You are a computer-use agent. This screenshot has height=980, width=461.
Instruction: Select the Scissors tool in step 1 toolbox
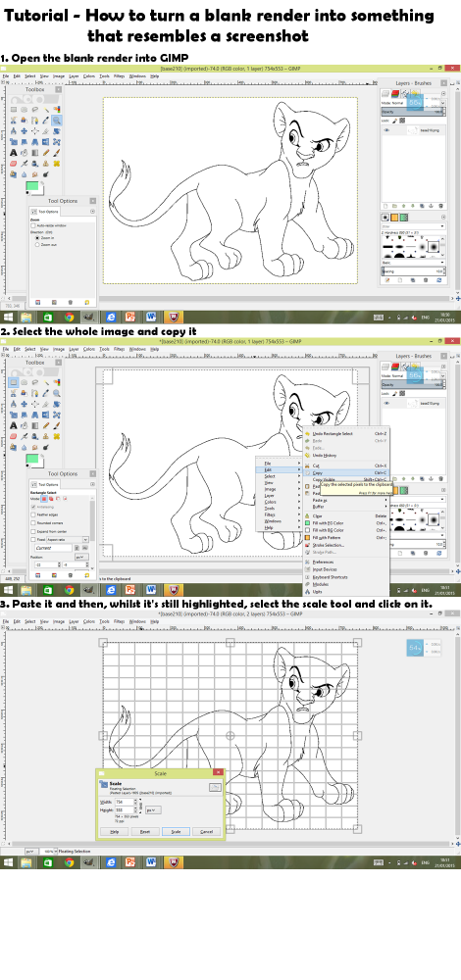coord(14,120)
